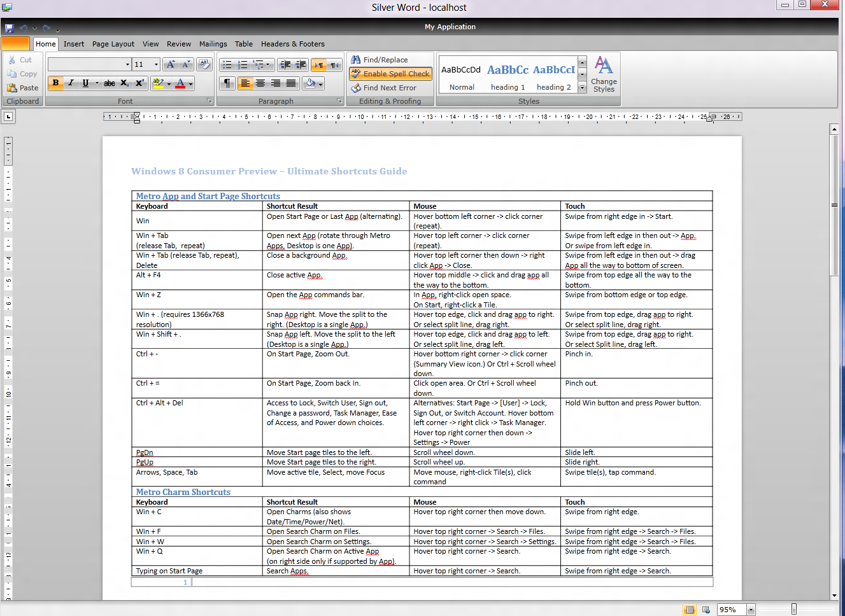Open Paragraph dialog launcher

339,101
